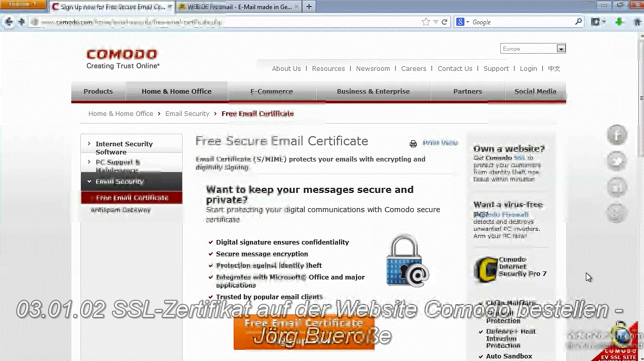The width and height of the screenshot is (644, 361).
Task: Reload the page with the refresh icon
Action: tap(445, 22)
